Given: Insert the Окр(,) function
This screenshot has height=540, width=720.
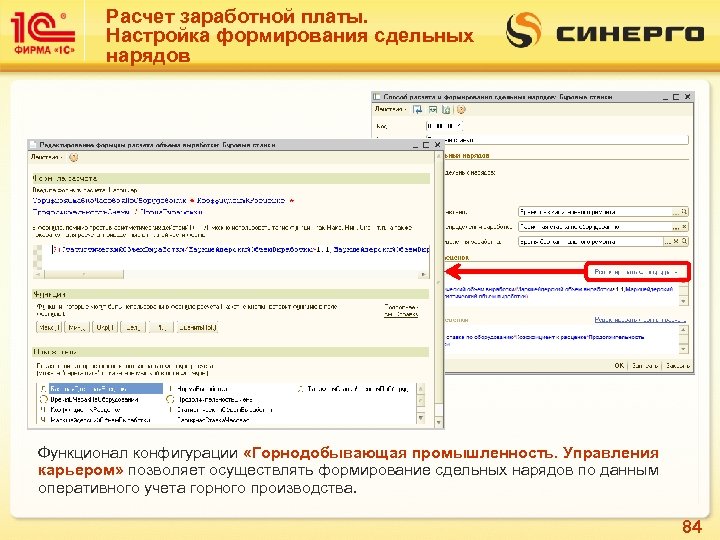Looking at the screenshot, I should (x=105, y=327).
